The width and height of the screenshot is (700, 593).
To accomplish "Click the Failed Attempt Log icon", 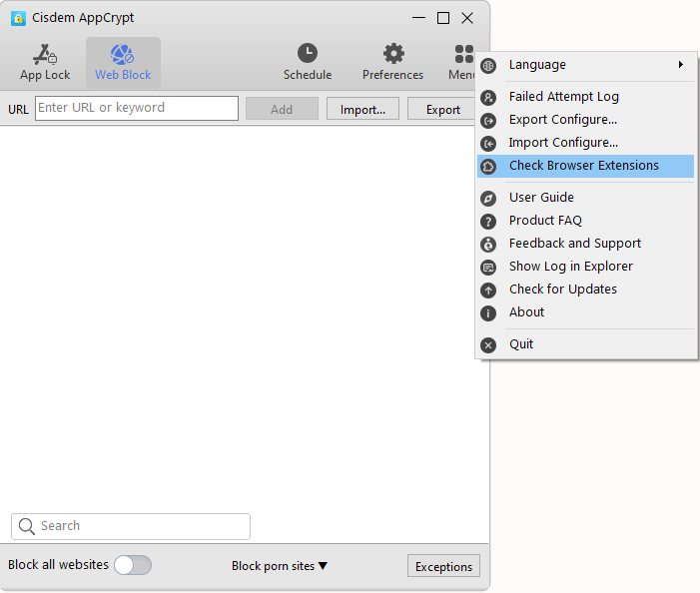I will (488, 97).
